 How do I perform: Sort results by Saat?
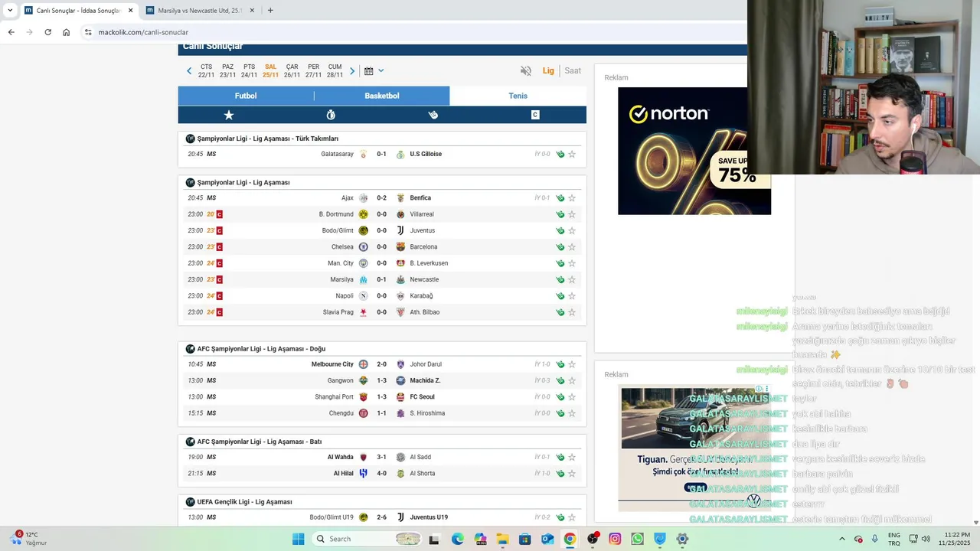(573, 70)
